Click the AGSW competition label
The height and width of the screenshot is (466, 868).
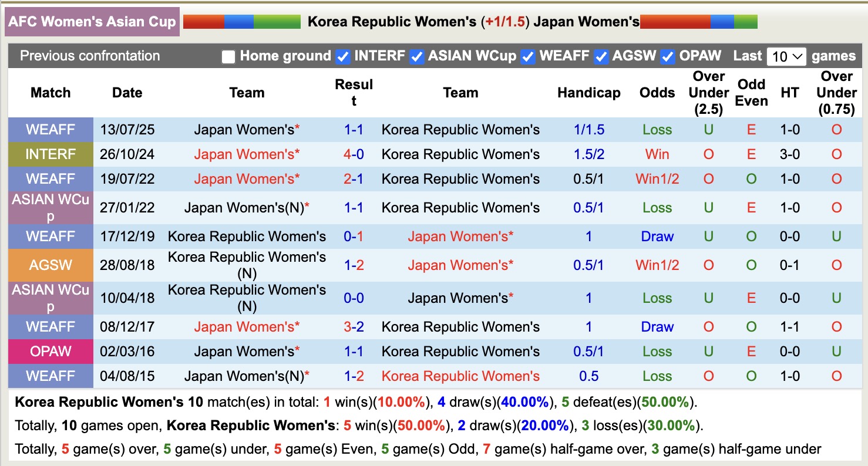(x=51, y=265)
